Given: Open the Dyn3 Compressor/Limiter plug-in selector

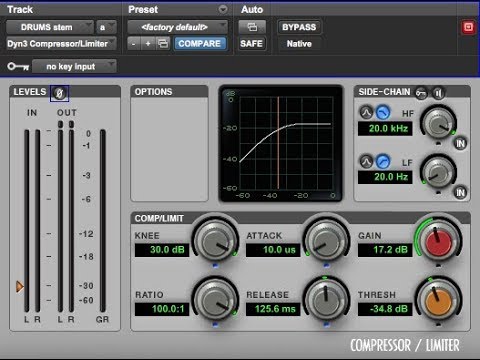Looking at the screenshot, I should click(61, 44).
